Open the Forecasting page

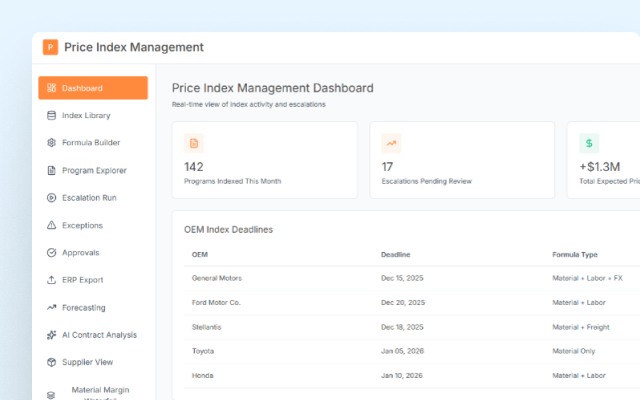tap(93, 307)
